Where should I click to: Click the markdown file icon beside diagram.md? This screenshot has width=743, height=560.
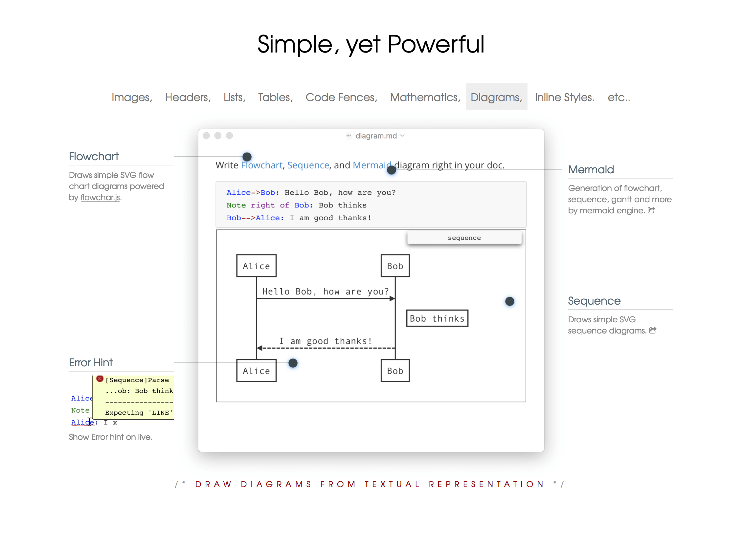tap(349, 136)
